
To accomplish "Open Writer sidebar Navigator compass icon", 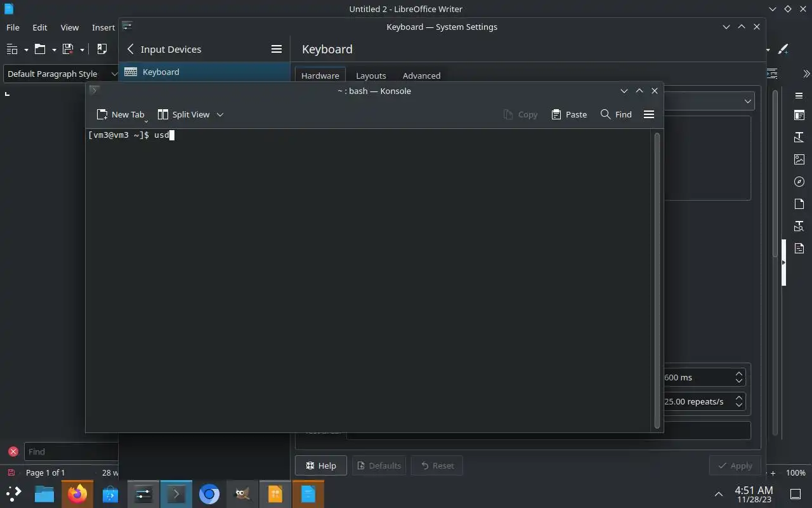I will coord(799,182).
